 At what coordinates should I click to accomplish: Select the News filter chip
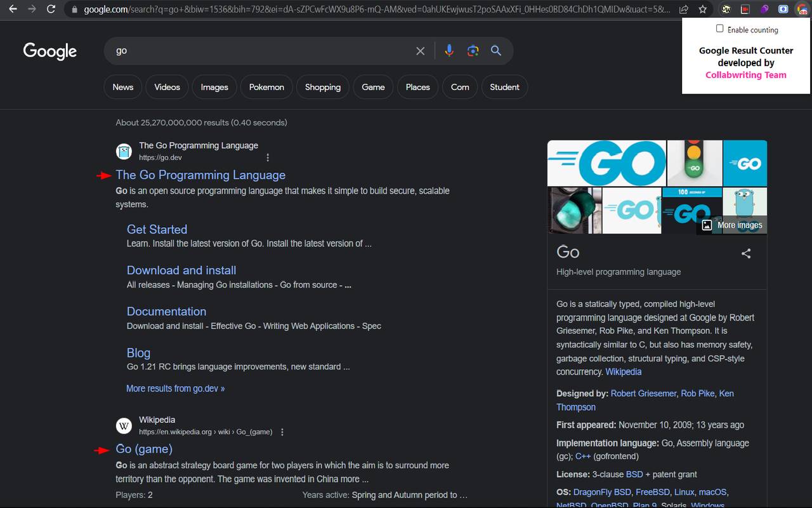coord(123,87)
